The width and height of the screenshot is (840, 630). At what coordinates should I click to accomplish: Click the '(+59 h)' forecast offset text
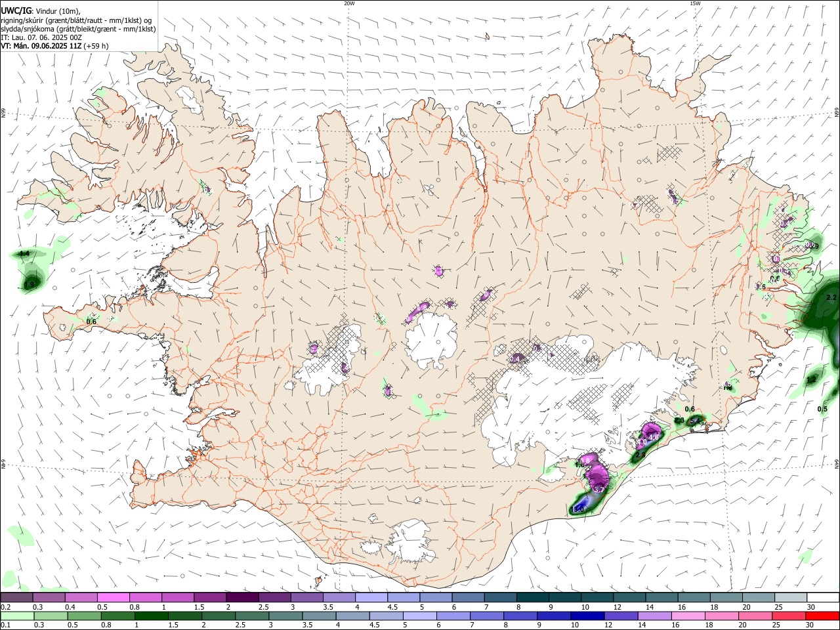click(96, 46)
